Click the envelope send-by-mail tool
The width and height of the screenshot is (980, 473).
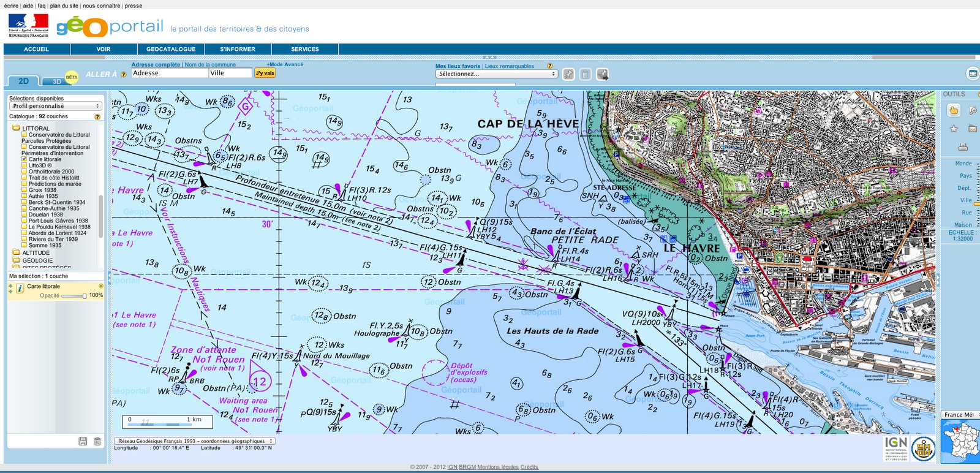973,129
